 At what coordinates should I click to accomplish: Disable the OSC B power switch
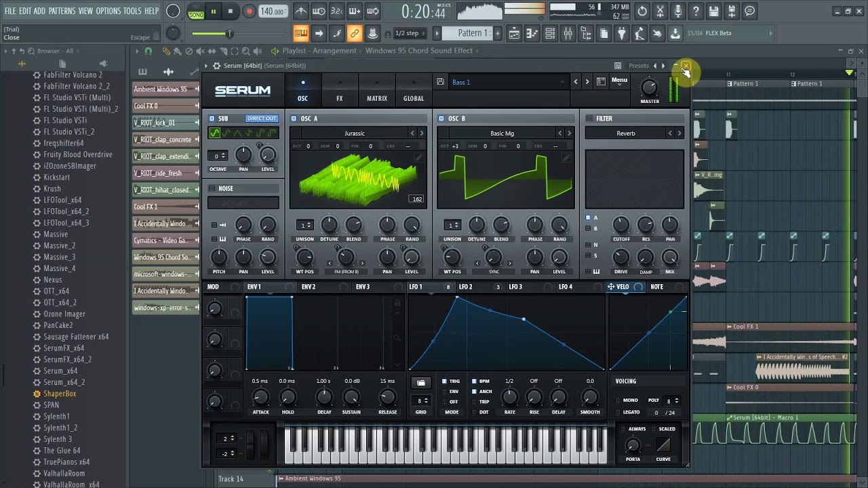441,119
